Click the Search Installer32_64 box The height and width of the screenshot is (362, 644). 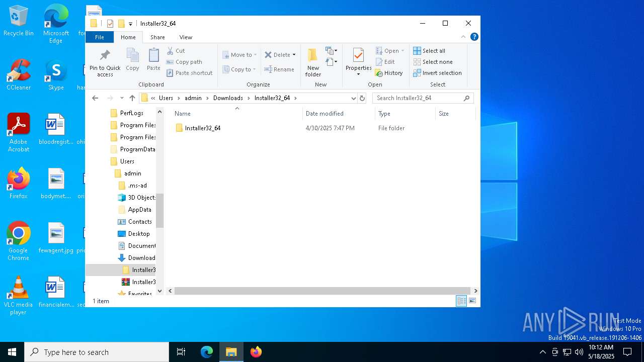423,98
